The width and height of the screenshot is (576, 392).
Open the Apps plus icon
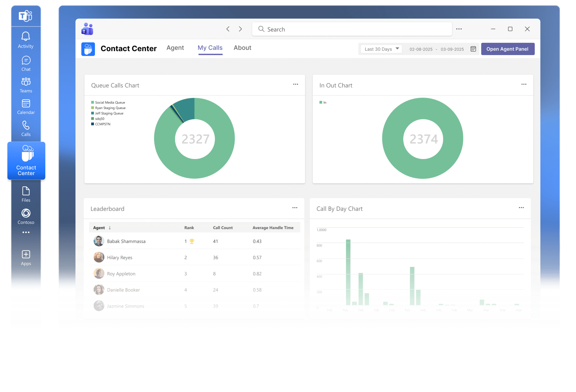tap(26, 254)
